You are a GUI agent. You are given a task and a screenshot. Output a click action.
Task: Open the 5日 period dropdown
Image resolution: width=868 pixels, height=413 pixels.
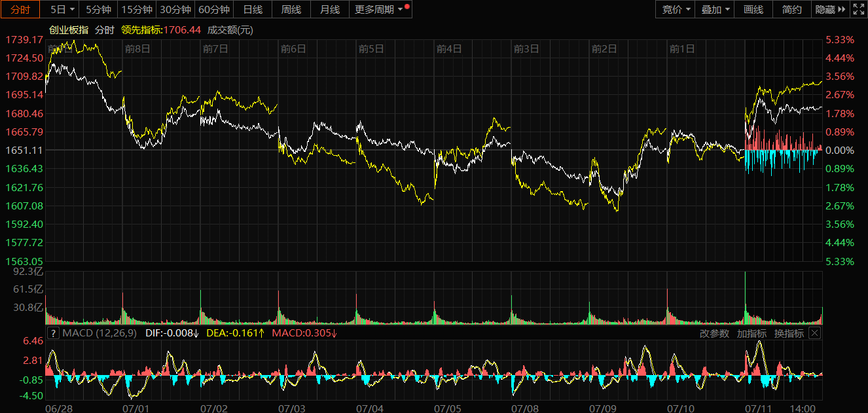point(62,9)
